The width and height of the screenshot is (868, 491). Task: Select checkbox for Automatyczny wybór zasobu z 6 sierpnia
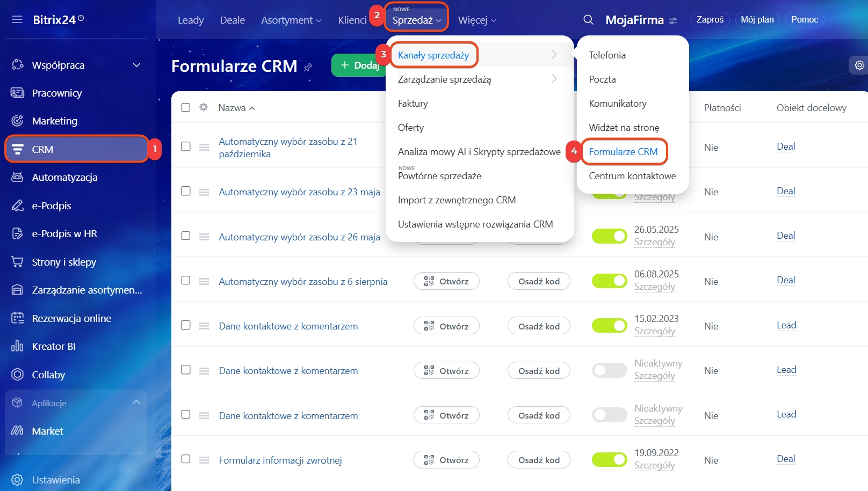(x=186, y=280)
